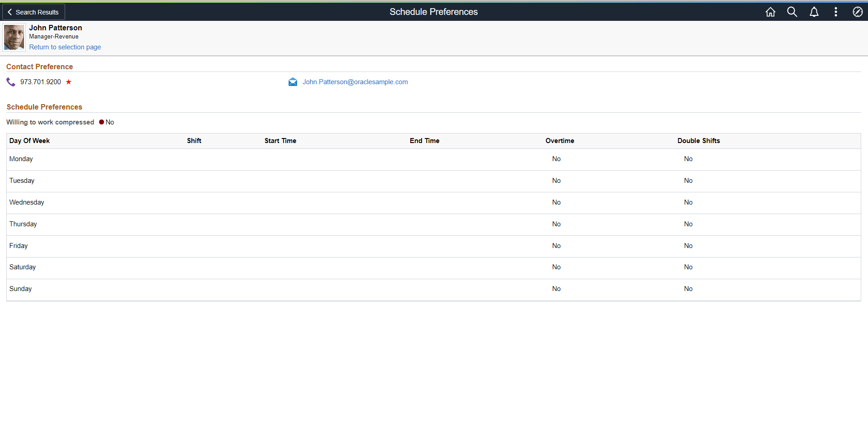Click the Day Of Week column header
This screenshot has width=868, height=425.
coord(29,141)
